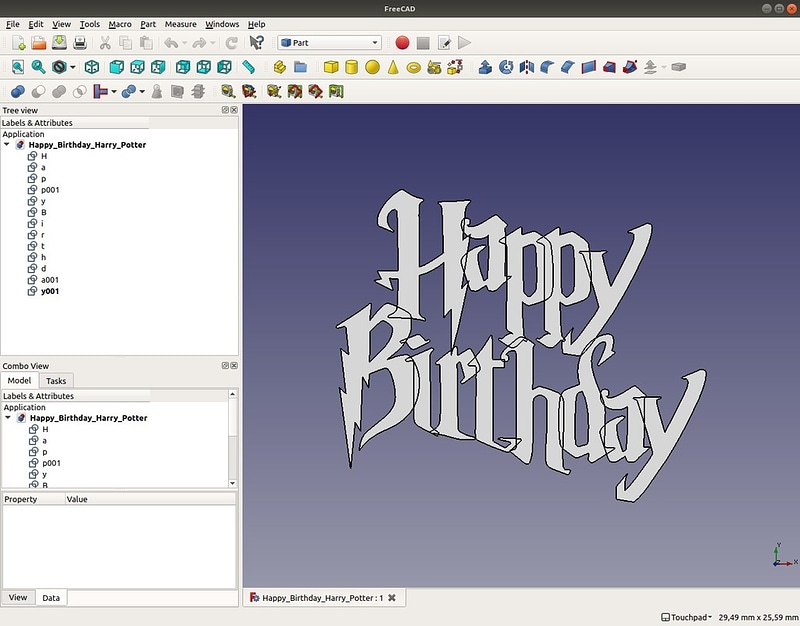The image size is (800, 626).
Task: Select y001 in the Tree view
Action: click(x=50, y=291)
